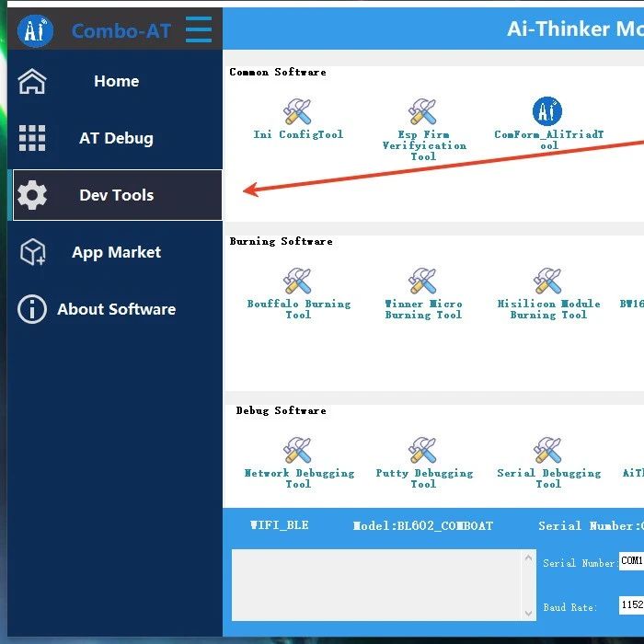Open Winner Micro Burning Tool icon
The height and width of the screenshot is (644, 644).
pos(422,281)
